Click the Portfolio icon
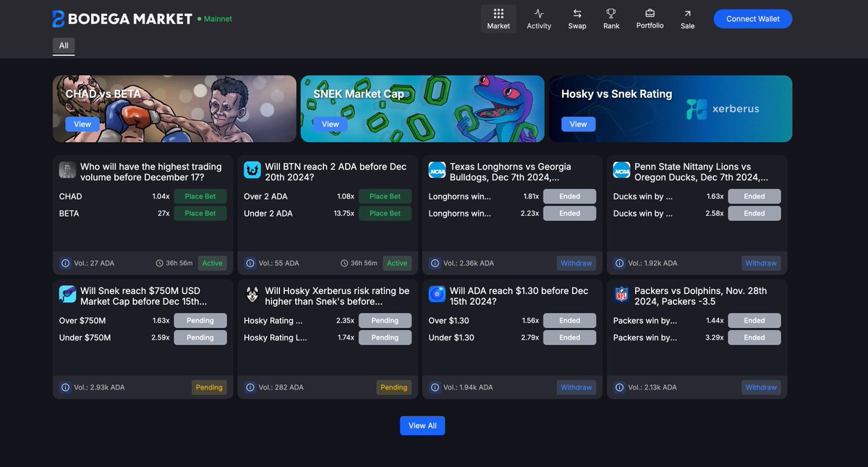 [649, 14]
